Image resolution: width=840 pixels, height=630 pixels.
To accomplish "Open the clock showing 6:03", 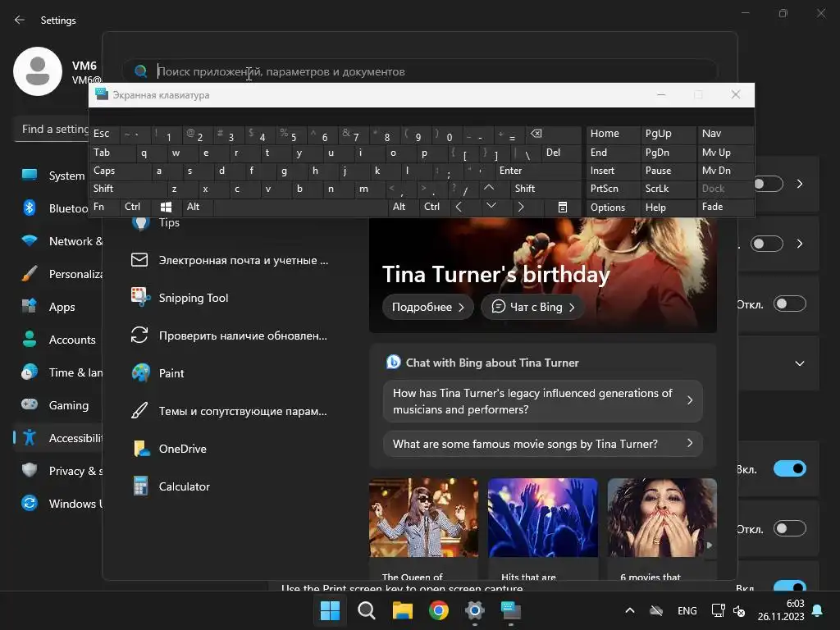I will pyautogui.click(x=781, y=610).
